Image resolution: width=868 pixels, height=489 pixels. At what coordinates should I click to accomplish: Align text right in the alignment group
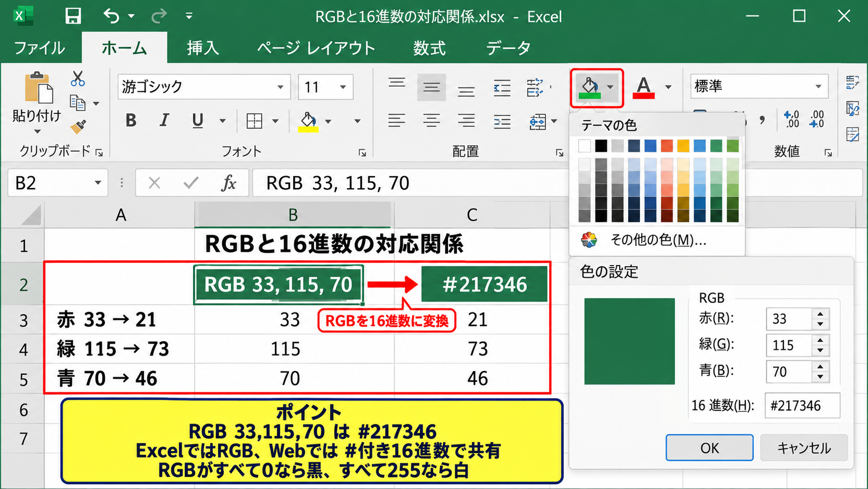(466, 121)
